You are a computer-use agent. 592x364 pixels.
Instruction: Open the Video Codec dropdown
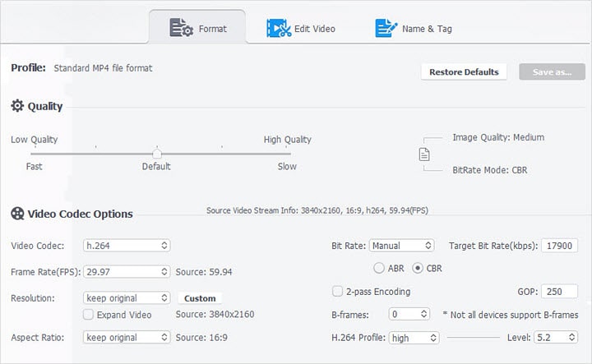pos(126,245)
